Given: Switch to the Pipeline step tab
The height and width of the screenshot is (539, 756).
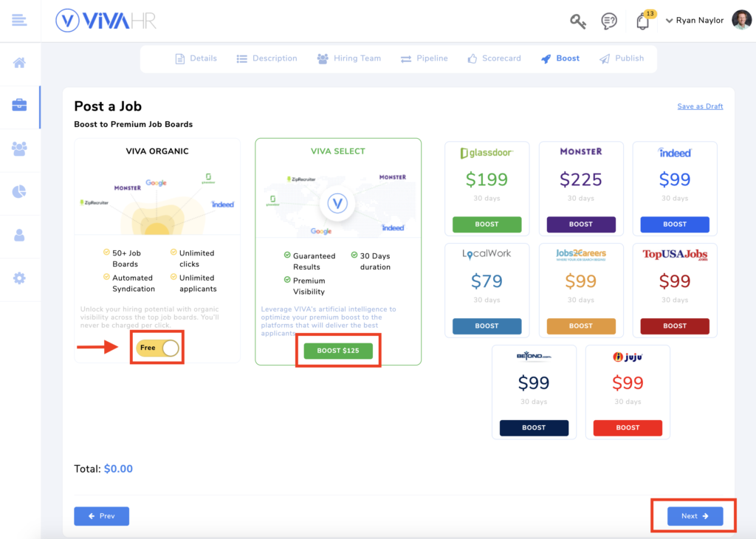Looking at the screenshot, I should 424,58.
